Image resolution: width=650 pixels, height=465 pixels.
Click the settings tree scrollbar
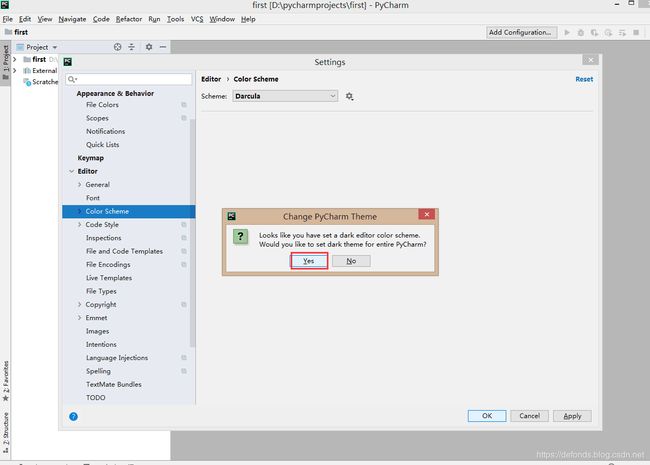point(192,232)
